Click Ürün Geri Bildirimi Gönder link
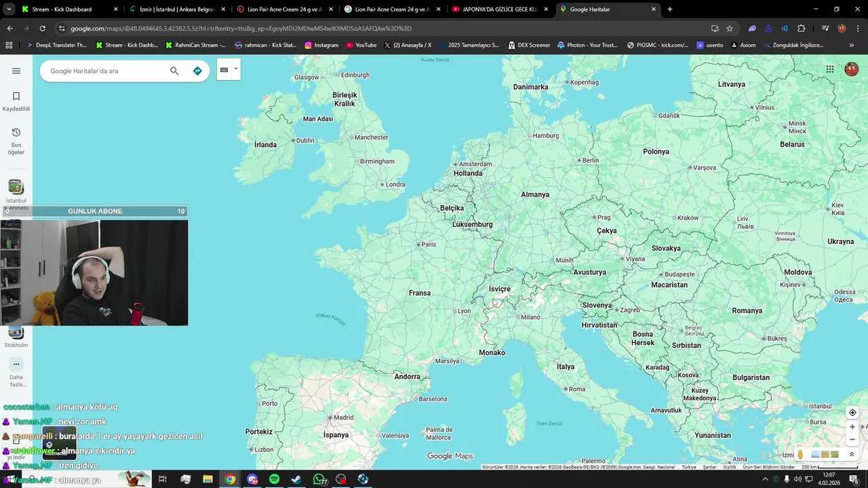The height and width of the screenshot is (488, 868). [769, 467]
